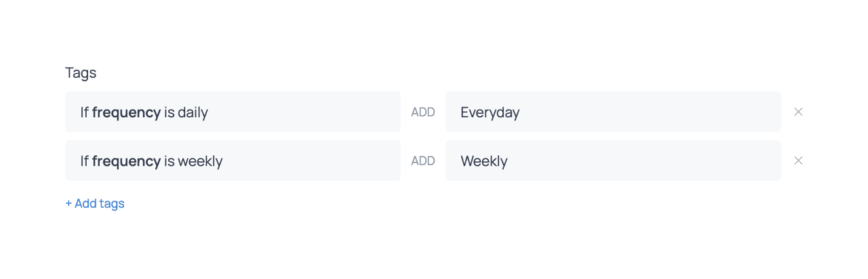
Task: Edit the Everyday tag value field
Action: 613,112
